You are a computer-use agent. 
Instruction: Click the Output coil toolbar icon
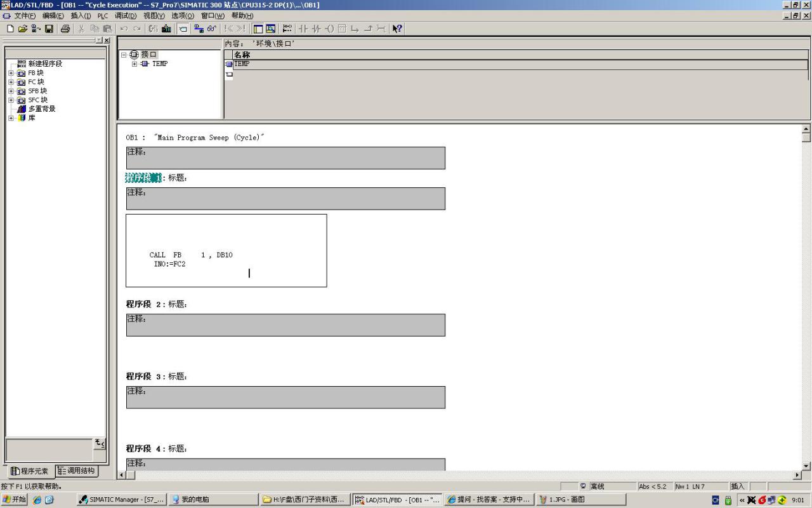[x=329, y=29]
